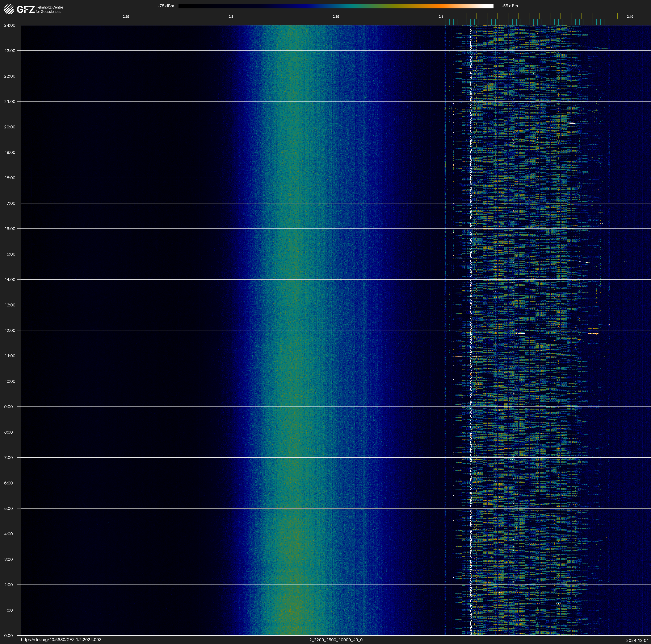
Task: Select the 2.25 frequency axis label
Action: pos(126,17)
